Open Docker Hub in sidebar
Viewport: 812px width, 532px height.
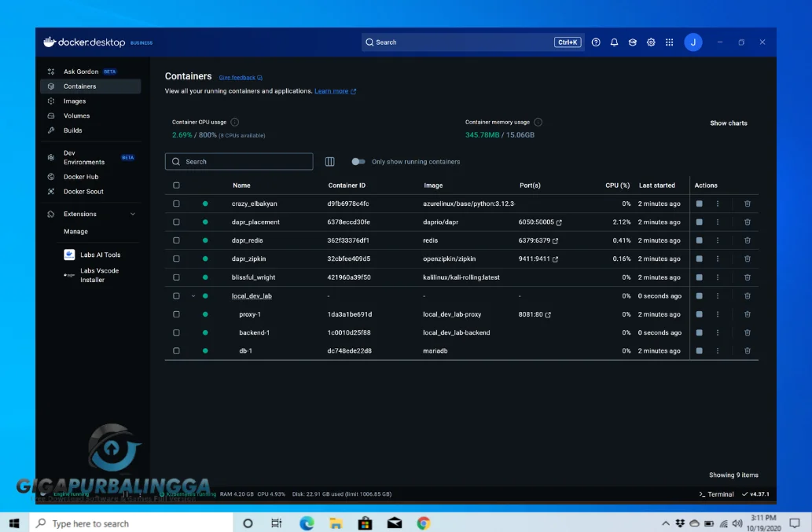click(x=90, y=177)
